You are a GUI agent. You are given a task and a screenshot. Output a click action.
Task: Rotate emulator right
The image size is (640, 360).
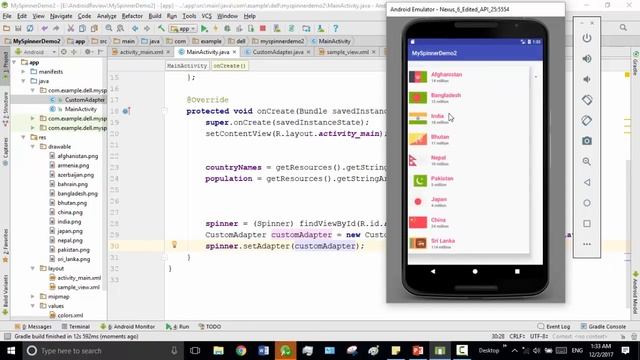click(587, 120)
